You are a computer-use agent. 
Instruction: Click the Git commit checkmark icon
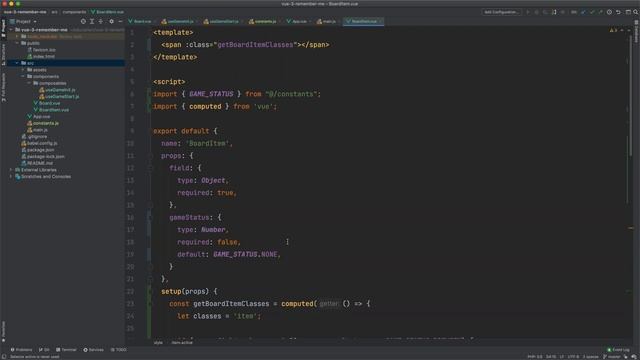click(x=592, y=12)
